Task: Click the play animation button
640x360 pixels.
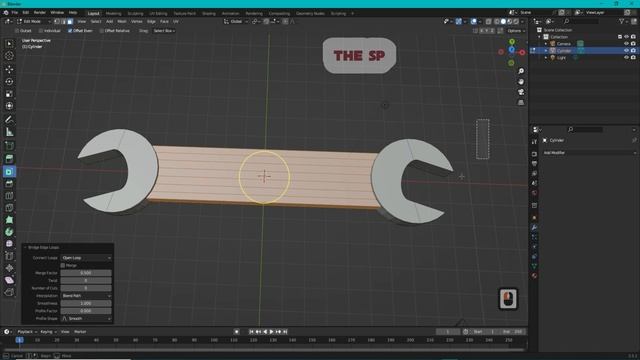Action: coord(271,332)
